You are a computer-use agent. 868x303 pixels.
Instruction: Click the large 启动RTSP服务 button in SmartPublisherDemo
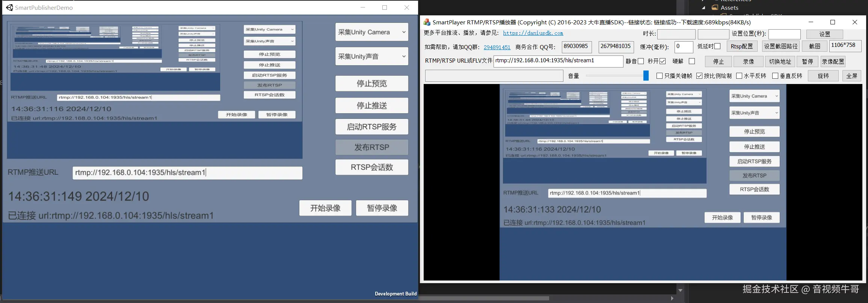pyautogui.click(x=371, y=127)
